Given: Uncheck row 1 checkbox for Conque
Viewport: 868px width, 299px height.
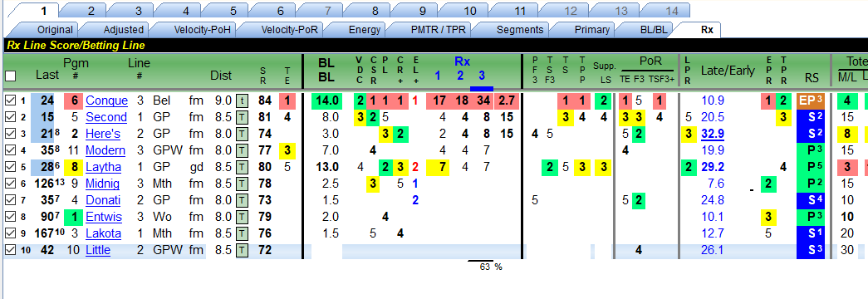Looking at the screenshot, I should tap(10, 100).
